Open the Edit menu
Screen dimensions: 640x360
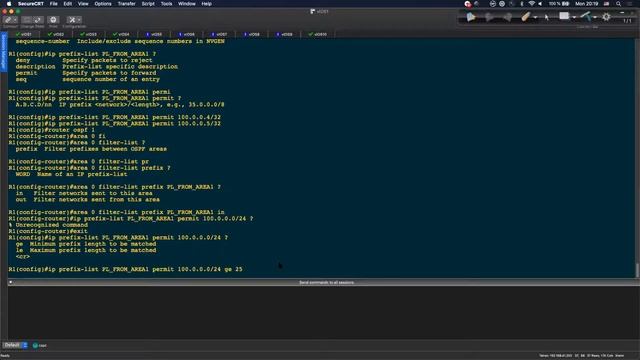click(68, 4)
